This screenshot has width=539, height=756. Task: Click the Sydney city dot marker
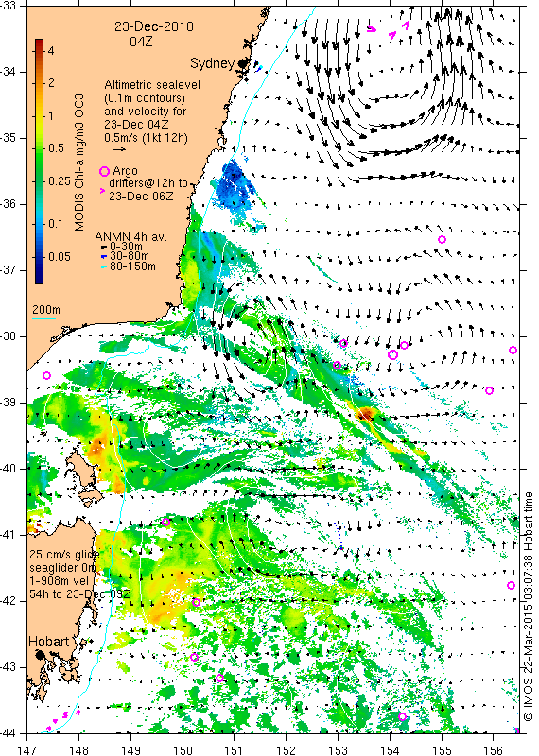click(242, 63)
